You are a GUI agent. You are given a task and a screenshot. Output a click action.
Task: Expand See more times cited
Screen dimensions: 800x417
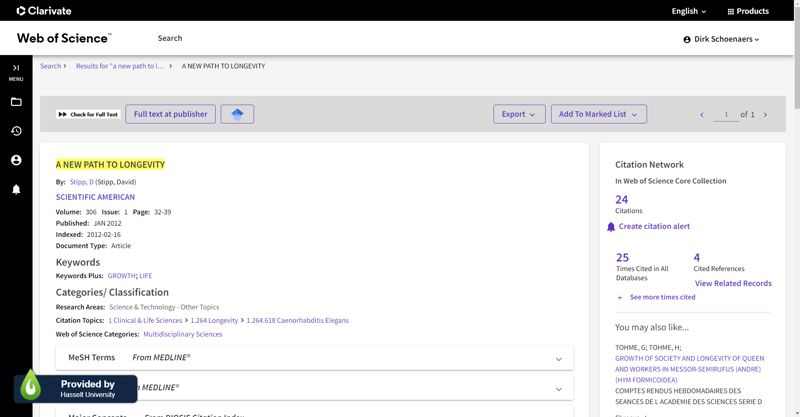661,297
